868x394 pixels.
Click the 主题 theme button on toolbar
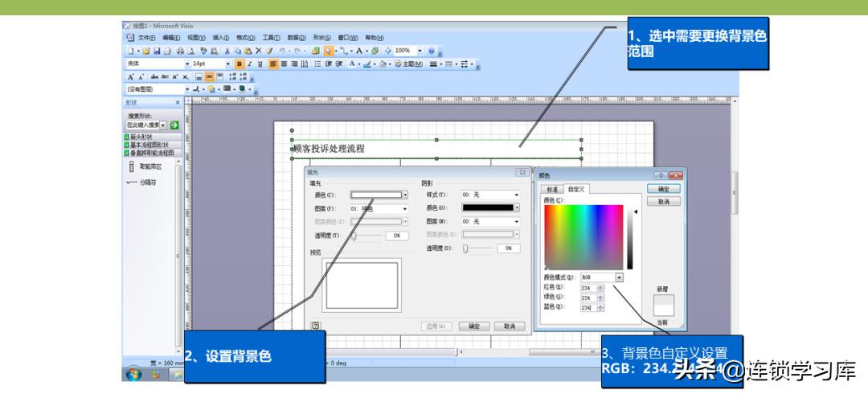(408, 64)
